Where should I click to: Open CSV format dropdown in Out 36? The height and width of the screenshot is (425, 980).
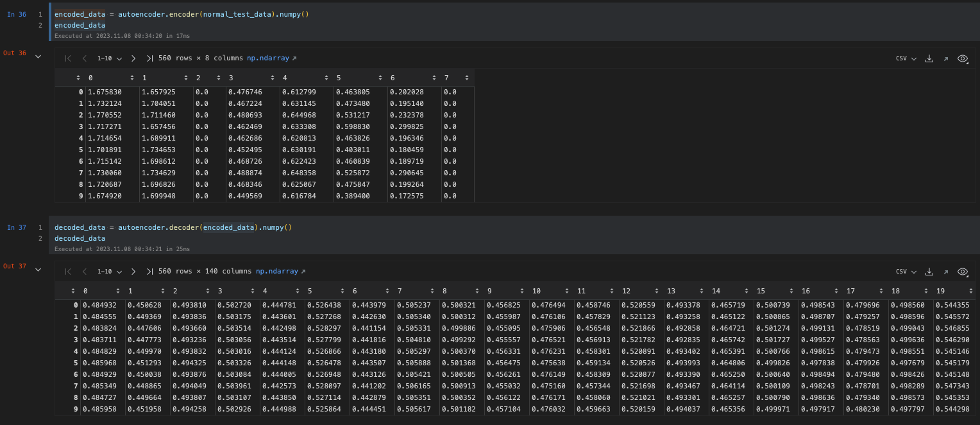pyautogui.click(x=906, y=58)
